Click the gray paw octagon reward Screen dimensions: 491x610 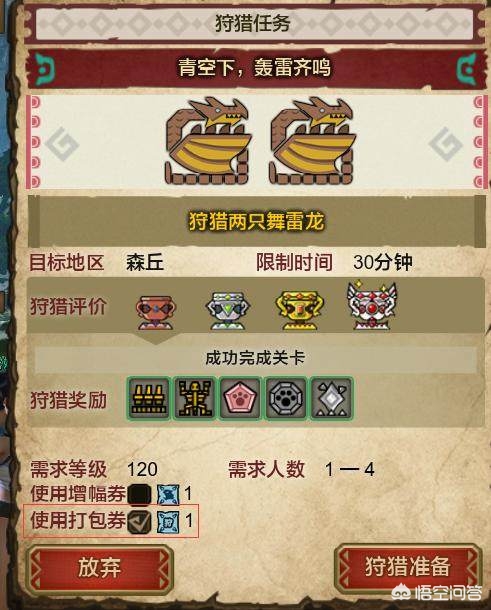coord(286,398)
